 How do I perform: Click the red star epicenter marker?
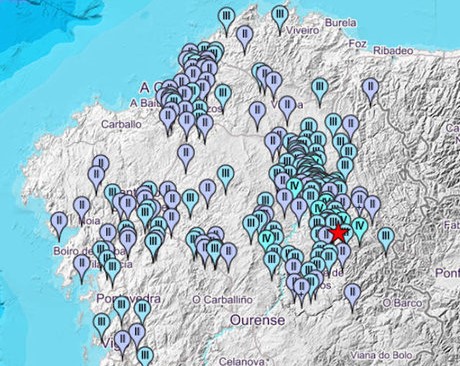point(338,233)
